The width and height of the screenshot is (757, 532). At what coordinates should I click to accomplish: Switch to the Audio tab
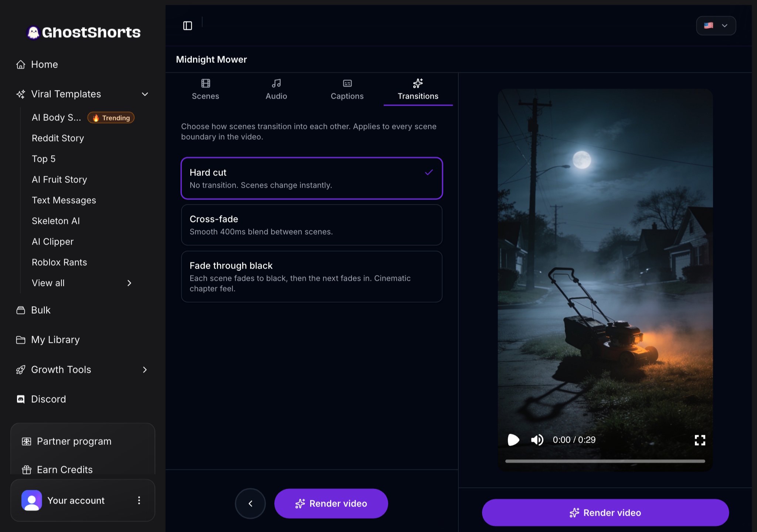pos(276,89)
